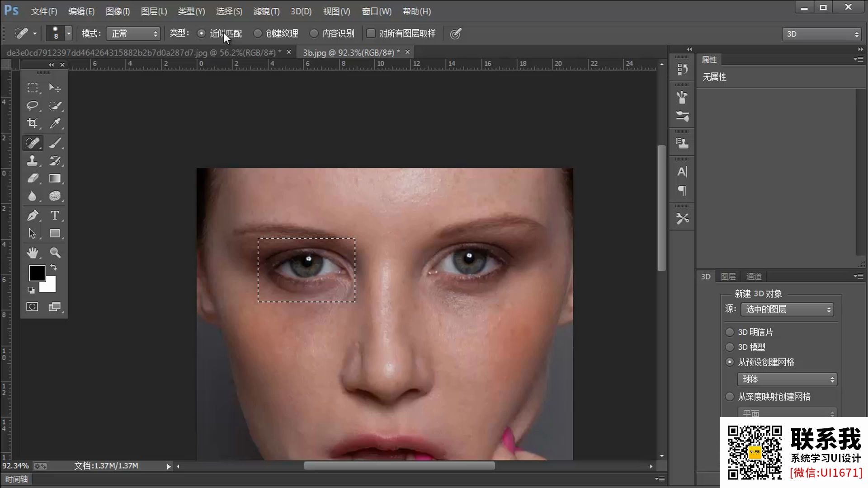Expand the 源 dropdown showing 选中的图层
This screenshot has width=868, height=488.
point(787,309)
